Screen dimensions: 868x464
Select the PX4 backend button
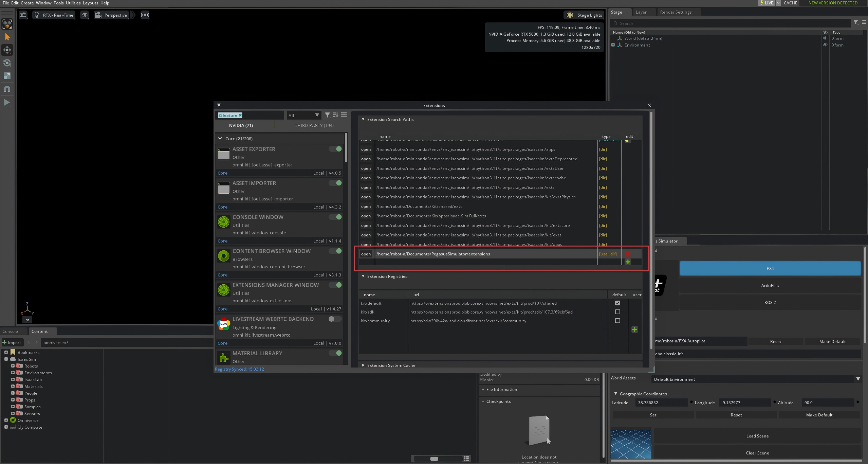click(x=770, y=268)
